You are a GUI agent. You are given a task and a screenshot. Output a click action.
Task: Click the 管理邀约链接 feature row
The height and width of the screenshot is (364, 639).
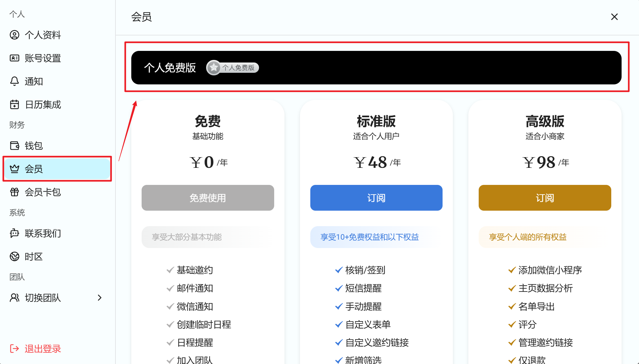click(x=541, y=342)
